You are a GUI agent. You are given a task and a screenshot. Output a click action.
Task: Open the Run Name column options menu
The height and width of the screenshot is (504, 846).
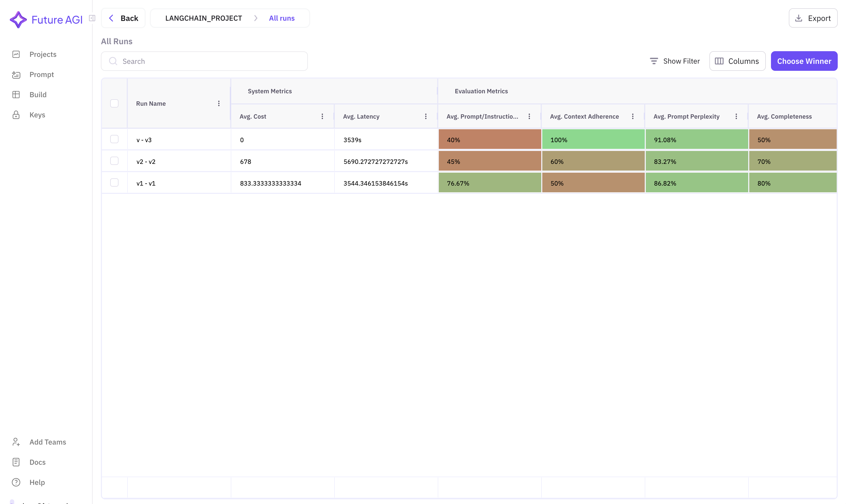pos(219,103)
